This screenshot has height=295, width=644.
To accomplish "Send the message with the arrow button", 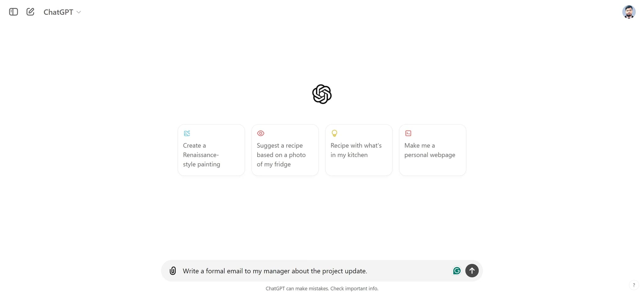I will (472, 270).
